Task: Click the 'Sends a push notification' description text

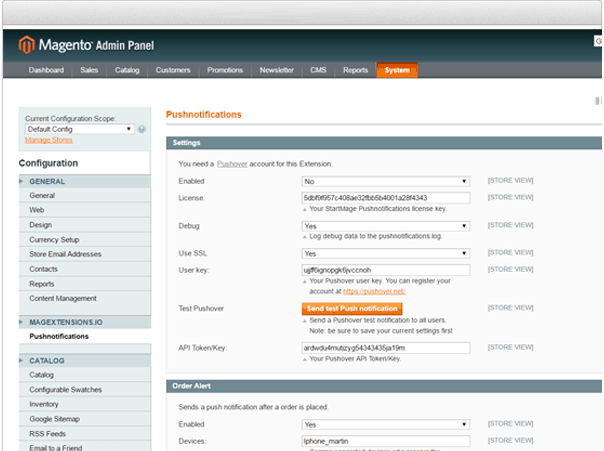Action: click(253, 407)
